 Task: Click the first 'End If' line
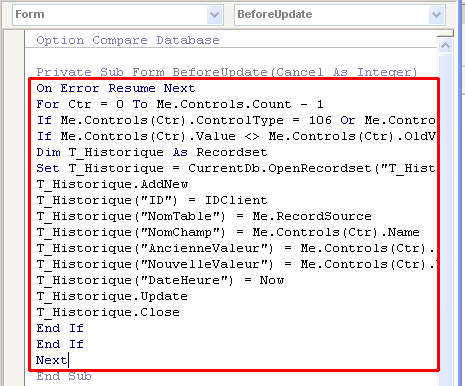pyautogui.click(x=60, y=328)
